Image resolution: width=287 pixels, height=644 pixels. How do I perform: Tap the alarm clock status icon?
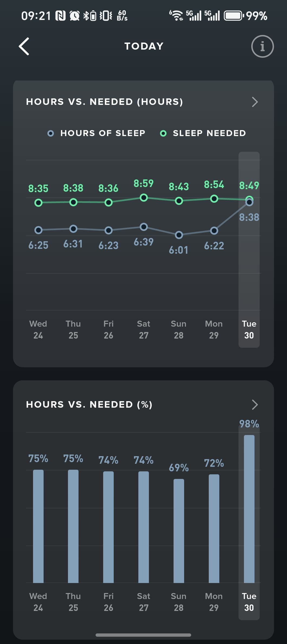tap(74, 16)
